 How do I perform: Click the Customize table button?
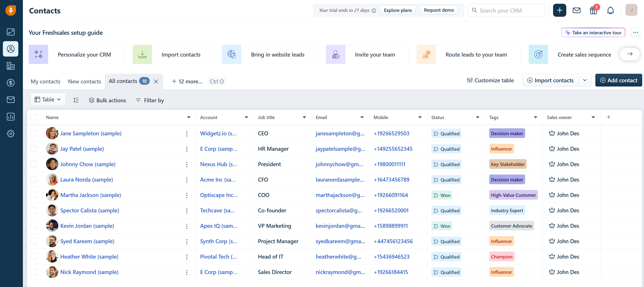pos(491,80)
